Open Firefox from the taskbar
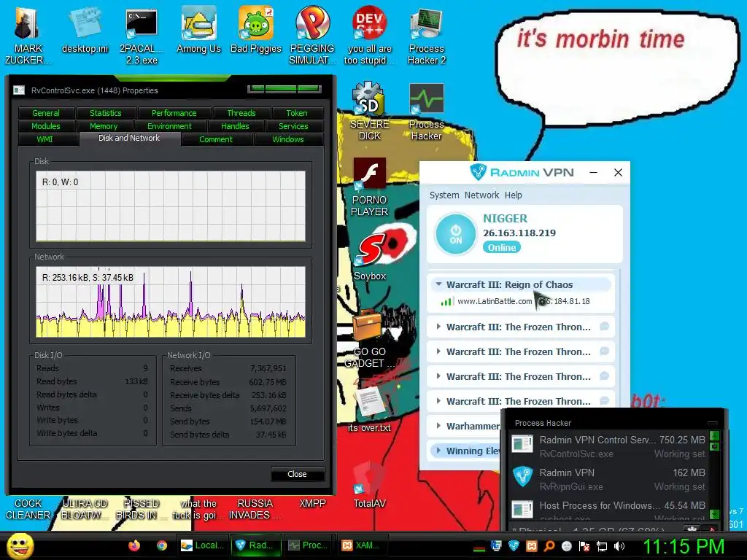Viewport: 747px width, 560px height. click(134, 545)
